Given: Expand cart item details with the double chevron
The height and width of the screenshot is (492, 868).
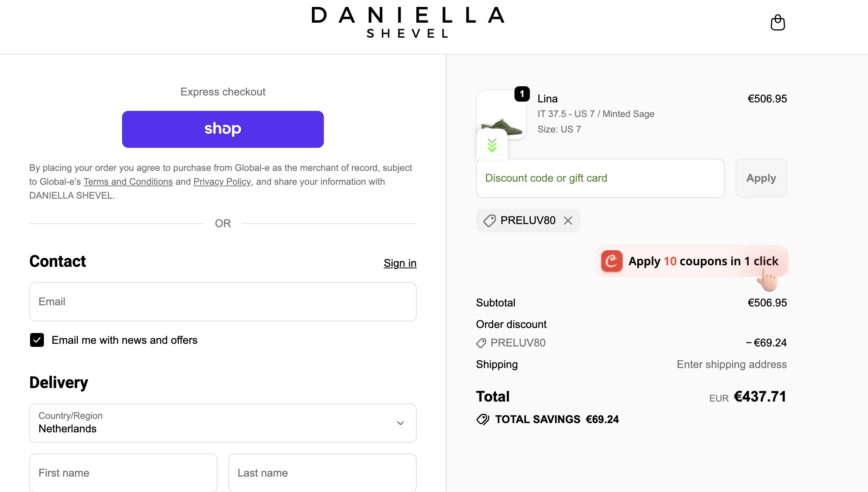Looking at the screenshot, I should (x=492, y=145).
